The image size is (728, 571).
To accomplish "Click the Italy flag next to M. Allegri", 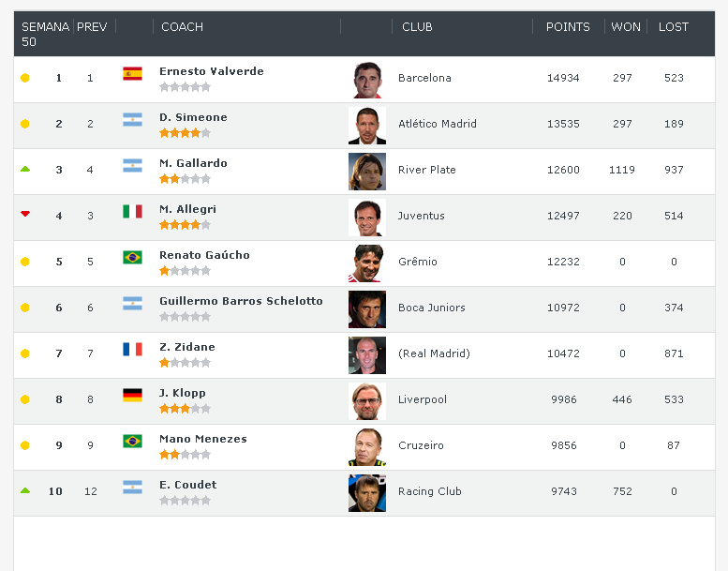I will tap(132, 211).
